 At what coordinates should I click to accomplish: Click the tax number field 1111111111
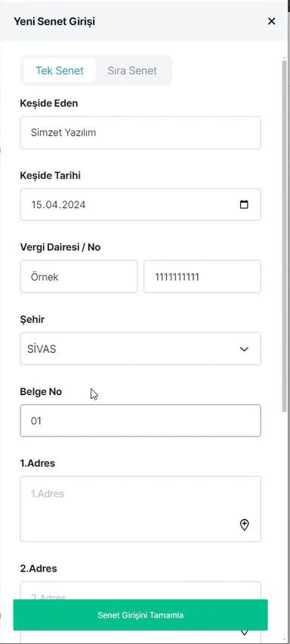click(x=202, y=277)
